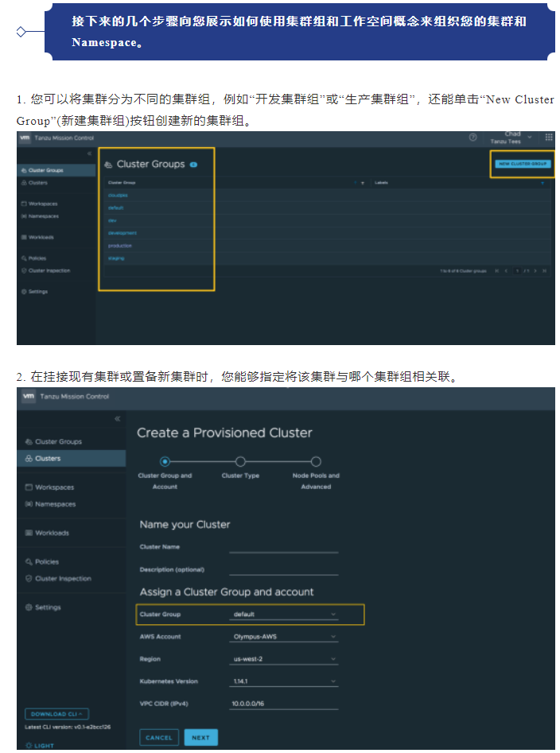The width and height of the screenshot is (560, 753).
Task: Click the vm logo on Cluster Groups page
Action: coord(25,138)
